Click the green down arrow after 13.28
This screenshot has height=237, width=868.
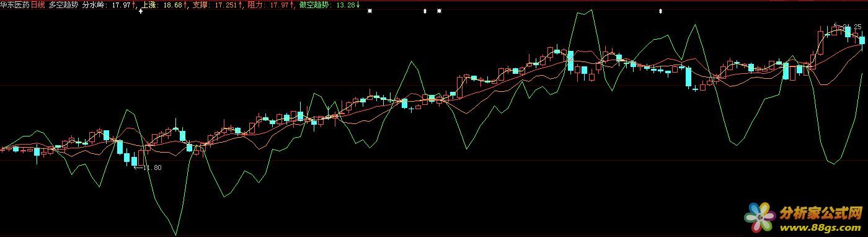tap(358, 4)
